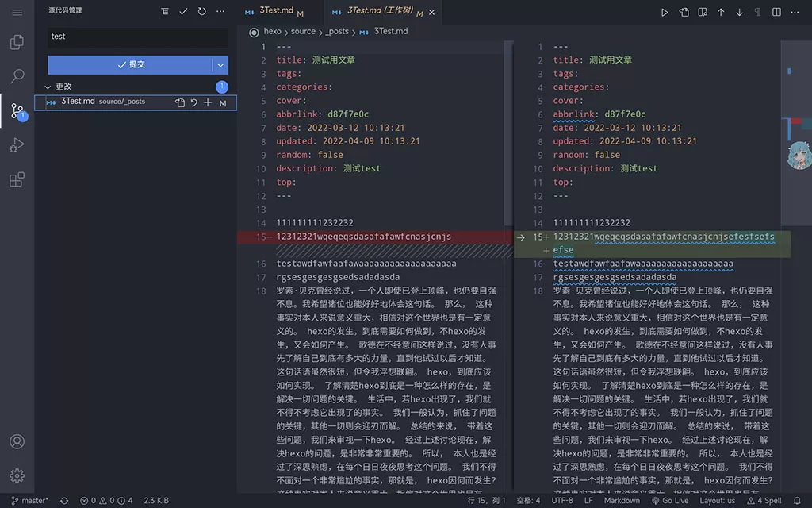812x508 pixels.
Task: Collapse the 更改 changes group
Action: [x=48, y=87]
